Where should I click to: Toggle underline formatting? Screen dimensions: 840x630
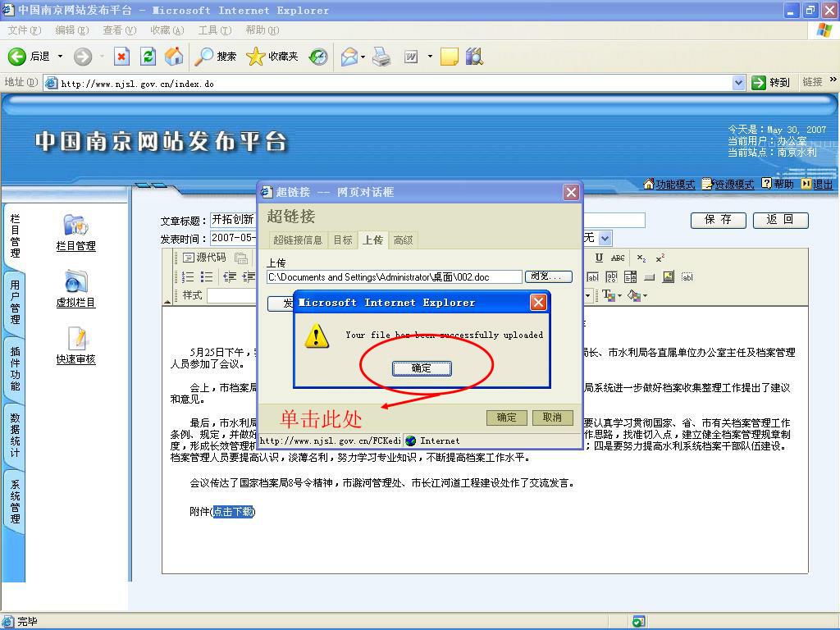coord(599,258)
